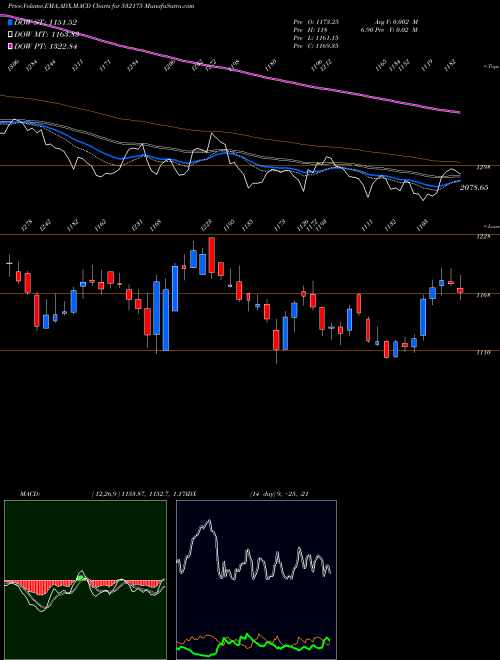Click the blue DOW ST legend swatch

coord(10,22)
